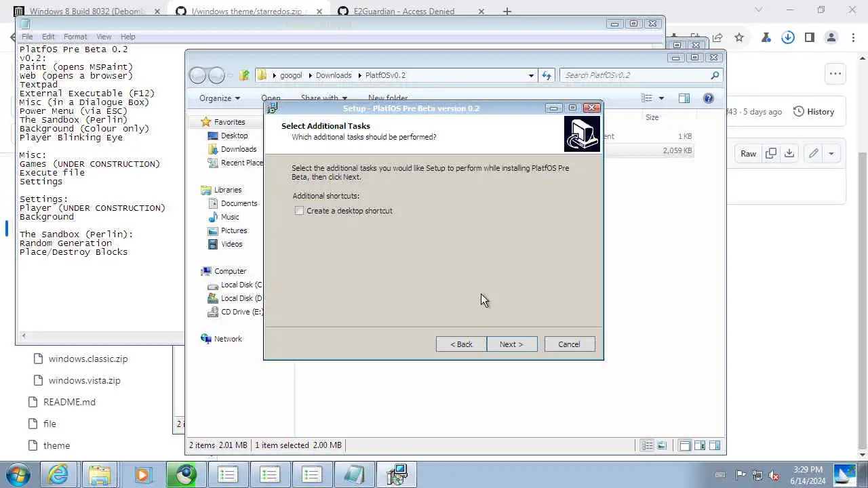Open Windows Start orb

pos(18,474)
